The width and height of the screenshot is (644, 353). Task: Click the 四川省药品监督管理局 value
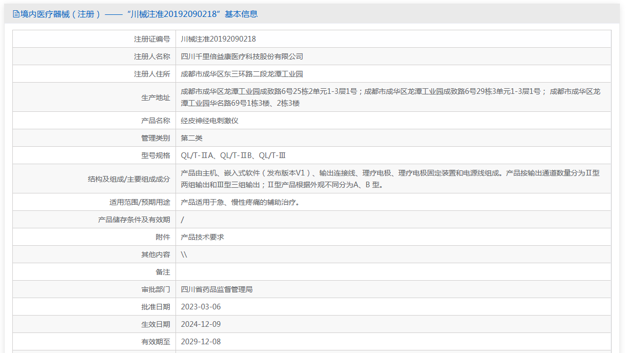tap(217, 289)
